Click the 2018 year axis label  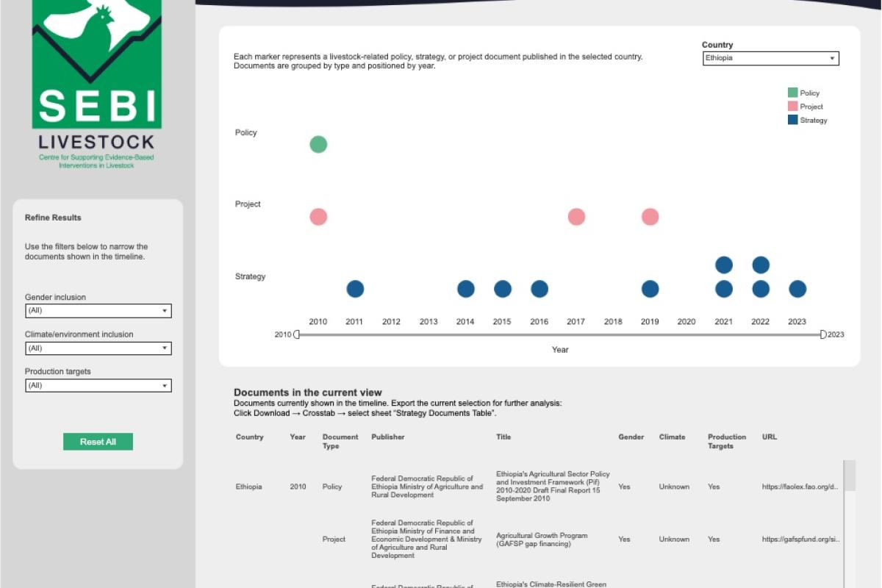point(613,321)
